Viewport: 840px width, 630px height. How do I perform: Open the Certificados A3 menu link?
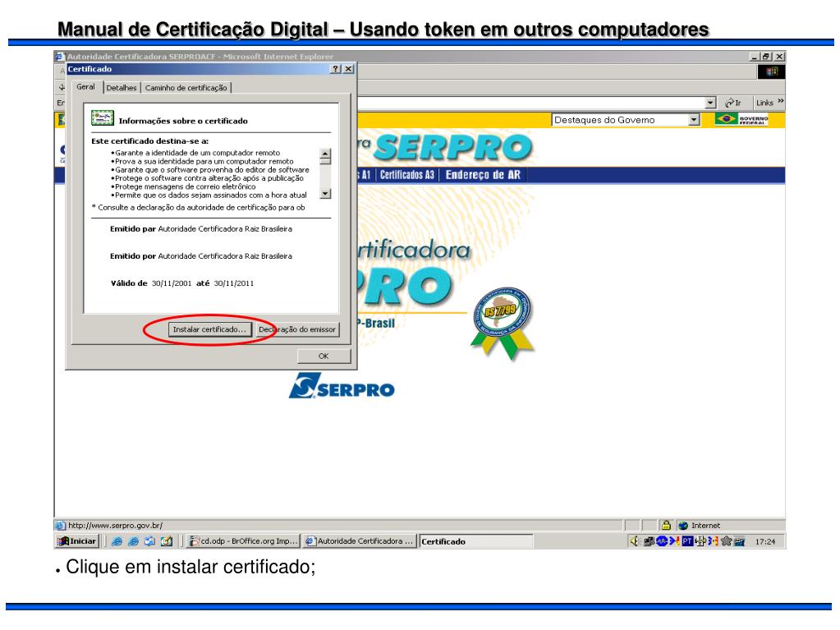406,175
